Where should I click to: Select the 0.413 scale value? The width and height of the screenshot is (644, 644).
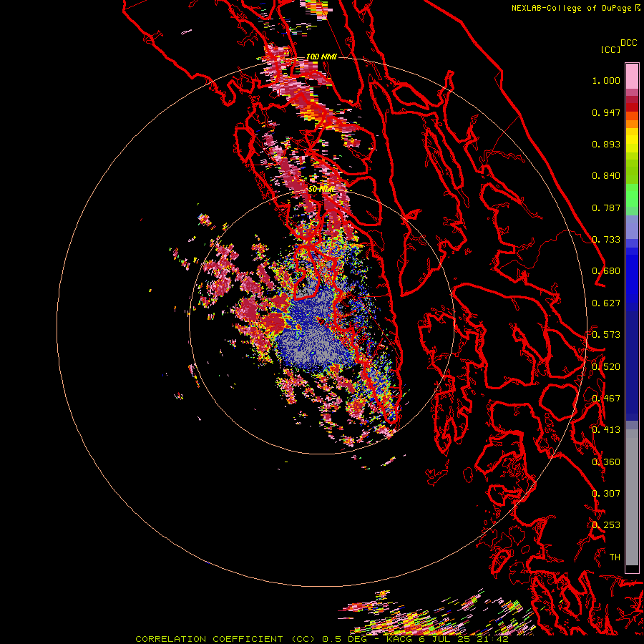pos(606,430)
